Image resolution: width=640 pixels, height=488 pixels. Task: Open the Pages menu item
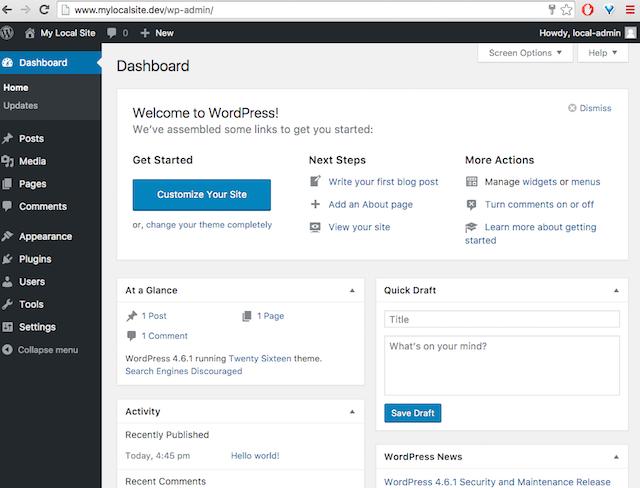[32, 184]
